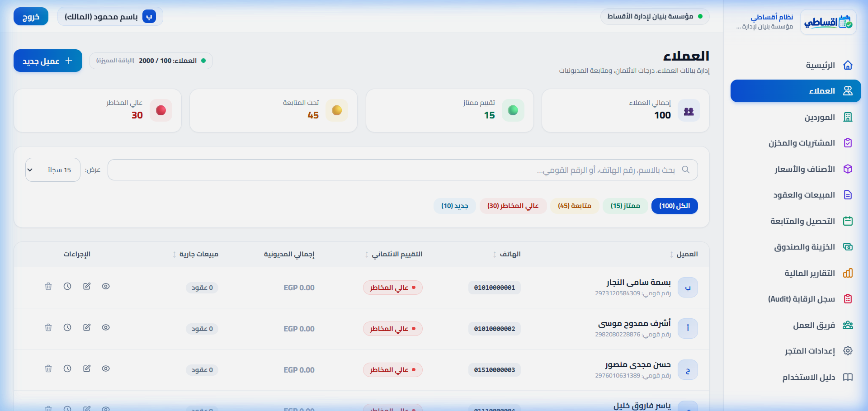
Task: Open the الموردين suppliers section
Action: (x=796, y=117)
